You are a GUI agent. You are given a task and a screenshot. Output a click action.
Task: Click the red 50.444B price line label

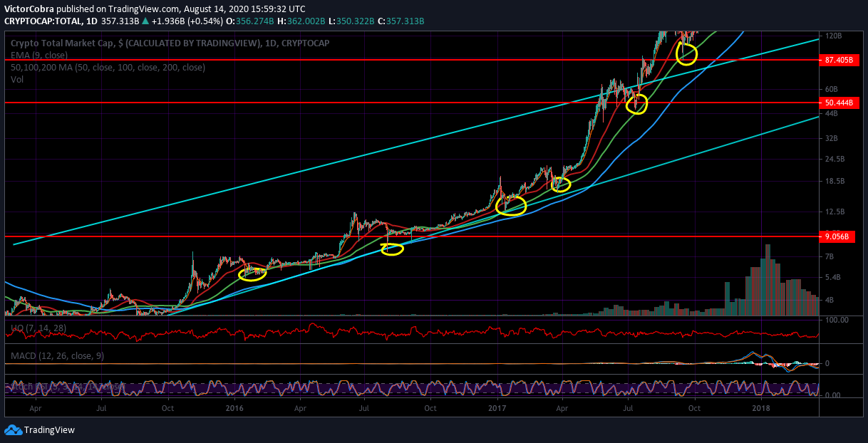click(839, 103)
